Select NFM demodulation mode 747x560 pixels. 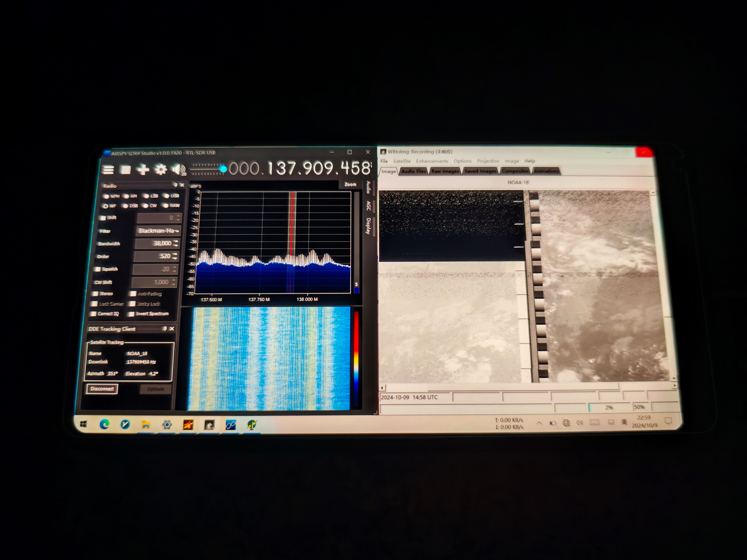[x=106, y=196]
